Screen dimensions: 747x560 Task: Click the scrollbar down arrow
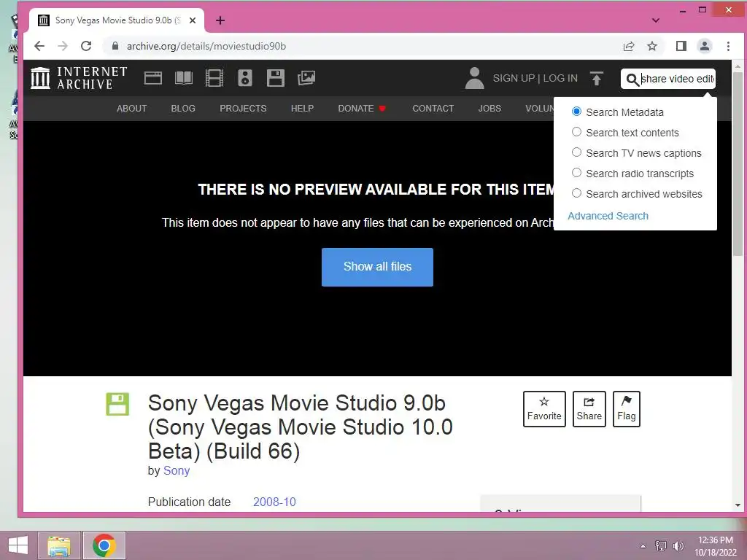coord(738,505)
